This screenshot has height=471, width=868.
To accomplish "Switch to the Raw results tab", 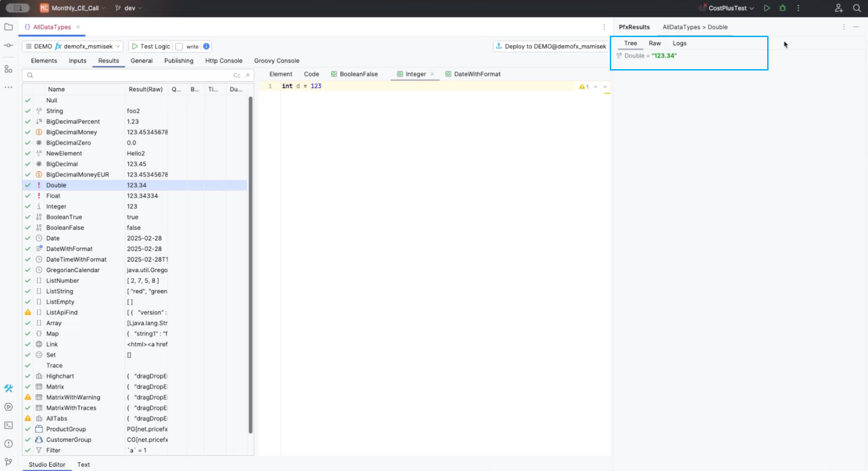I will [654, 43].
